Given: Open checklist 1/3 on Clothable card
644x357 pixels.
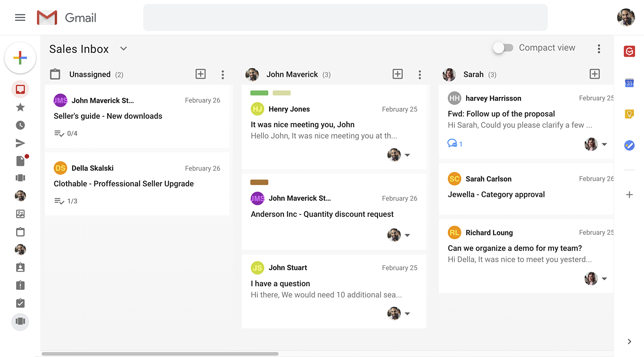Looking at the screenshot, I should pyautogui.click(x=66, y=201).
